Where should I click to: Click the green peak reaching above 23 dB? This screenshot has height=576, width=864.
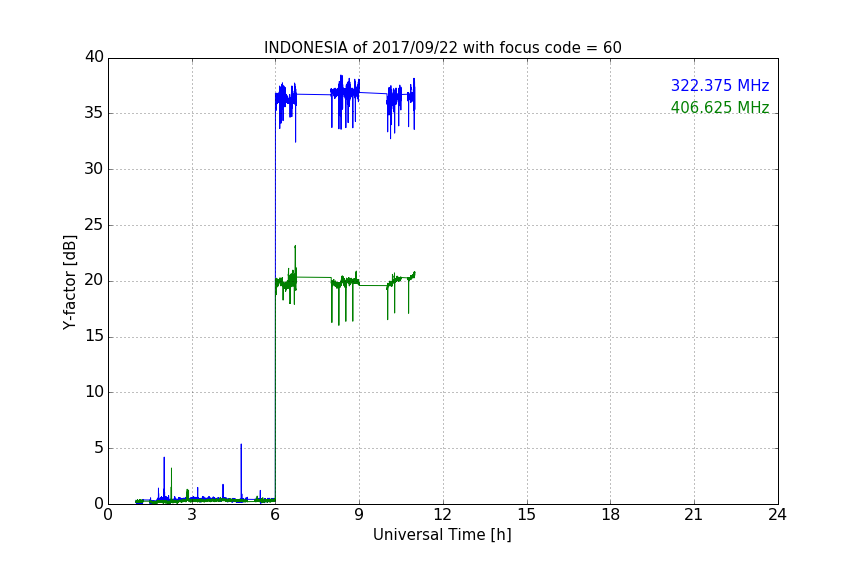click(x=295, y=259)
